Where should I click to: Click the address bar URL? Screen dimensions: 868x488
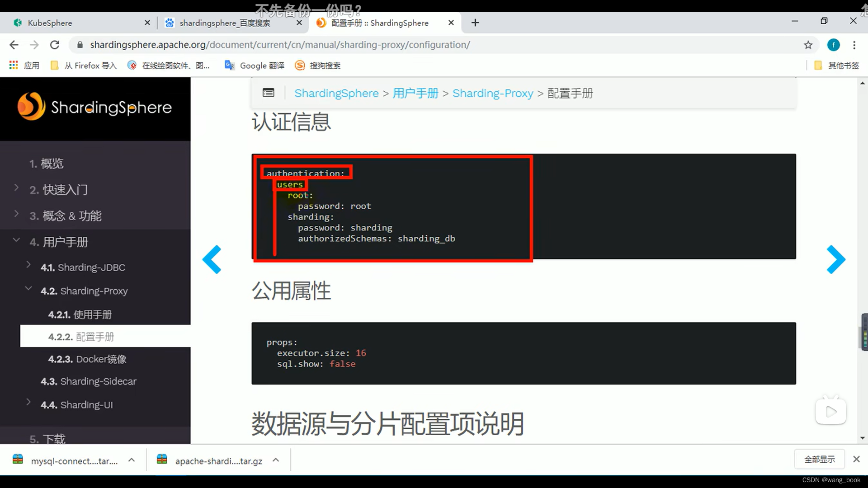coord(280,45)
